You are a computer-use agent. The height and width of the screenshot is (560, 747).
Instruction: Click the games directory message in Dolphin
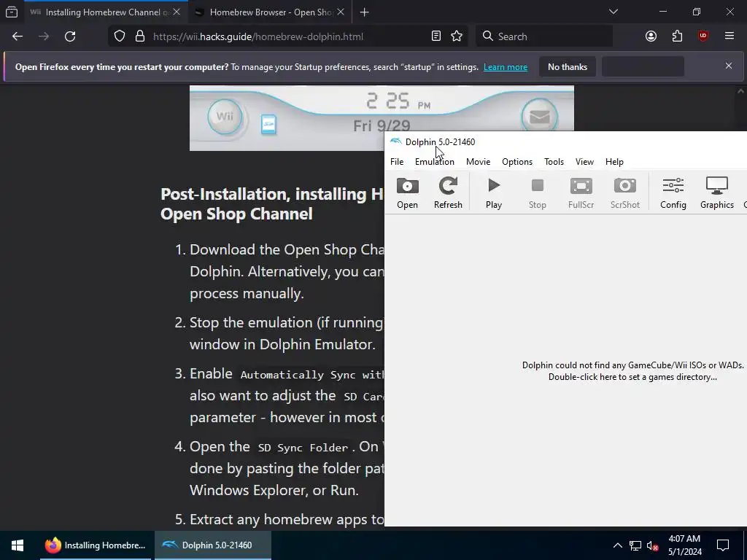pyautogui.click(x=632, y=371)
